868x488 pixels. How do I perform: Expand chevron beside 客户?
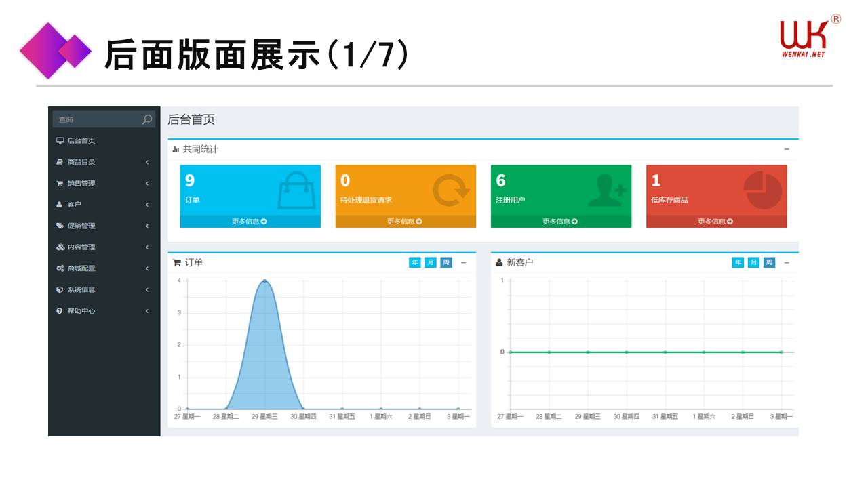pyautogui.click(x=147, y=205)
